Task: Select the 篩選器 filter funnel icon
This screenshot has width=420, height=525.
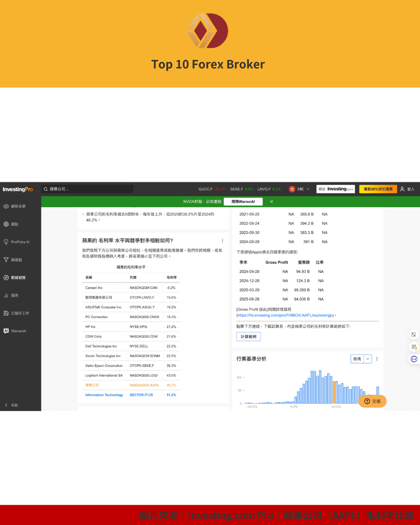Action: click(x=6, y=260)
